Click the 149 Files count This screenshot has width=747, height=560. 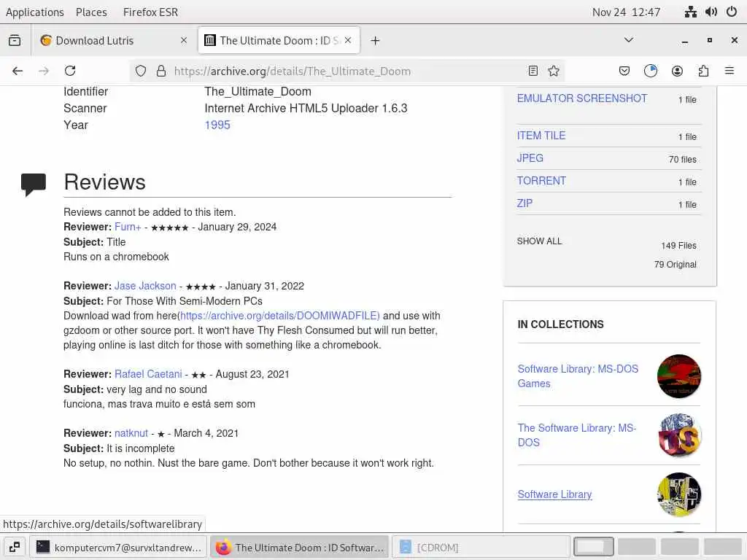678,246
